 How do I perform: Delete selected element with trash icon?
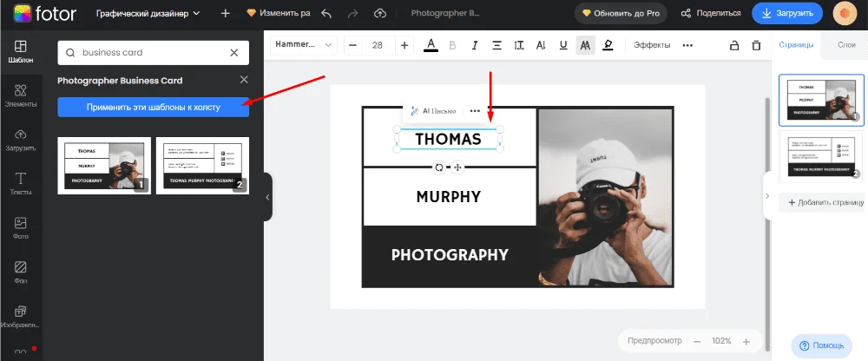(756, 45)
